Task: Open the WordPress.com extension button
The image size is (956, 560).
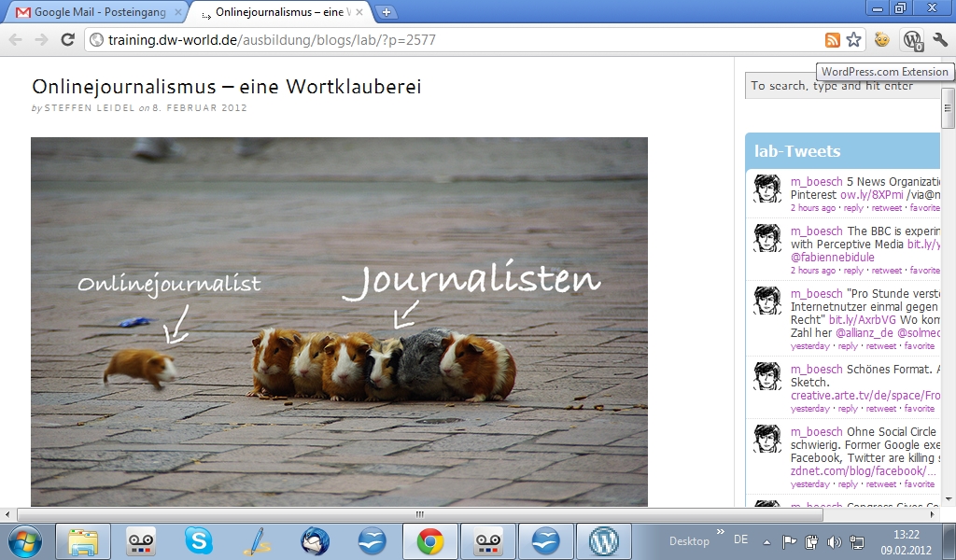Action: [x=911, y=39]
